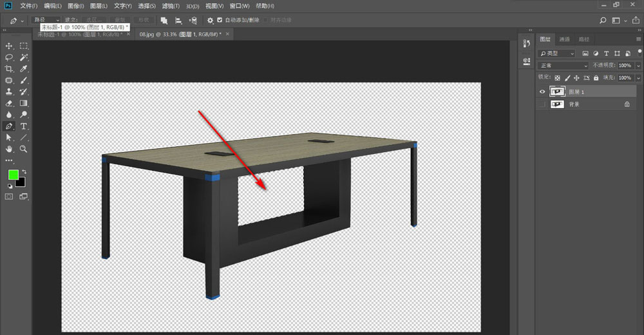Pick the Crop tool
The height and width of the screenshot is (335, 644).
9,69
